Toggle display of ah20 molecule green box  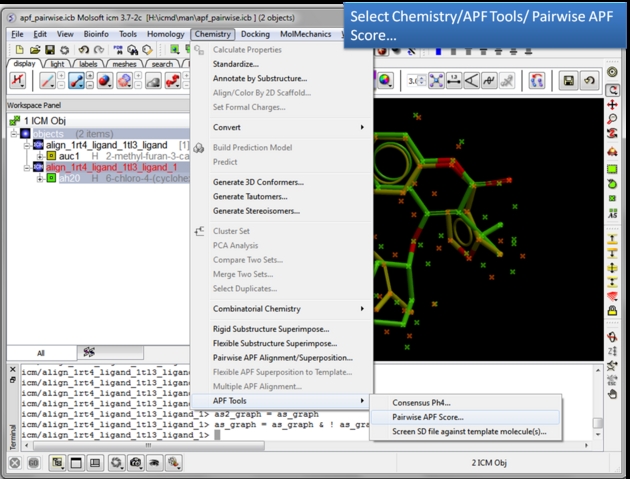[x=50, y=179]
